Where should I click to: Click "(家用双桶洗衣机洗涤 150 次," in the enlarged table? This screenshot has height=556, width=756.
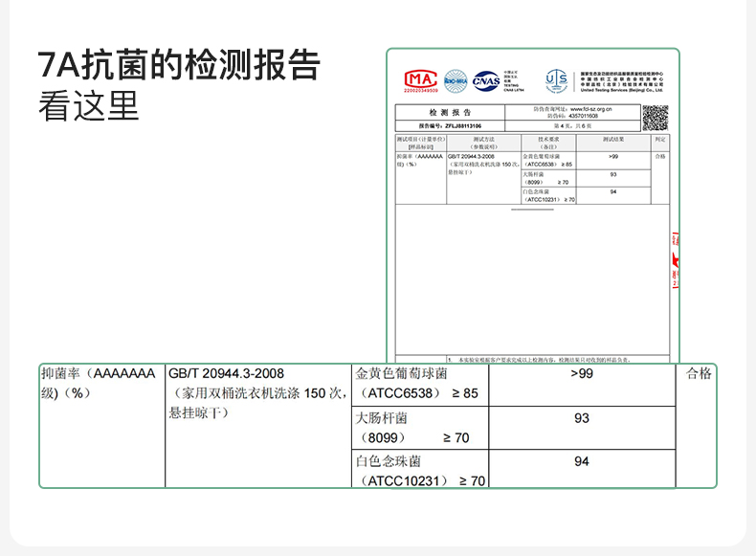(258, 393)
